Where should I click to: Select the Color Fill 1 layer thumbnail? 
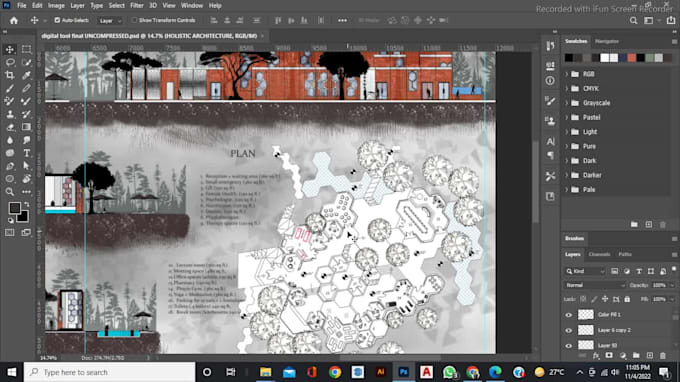586,315
